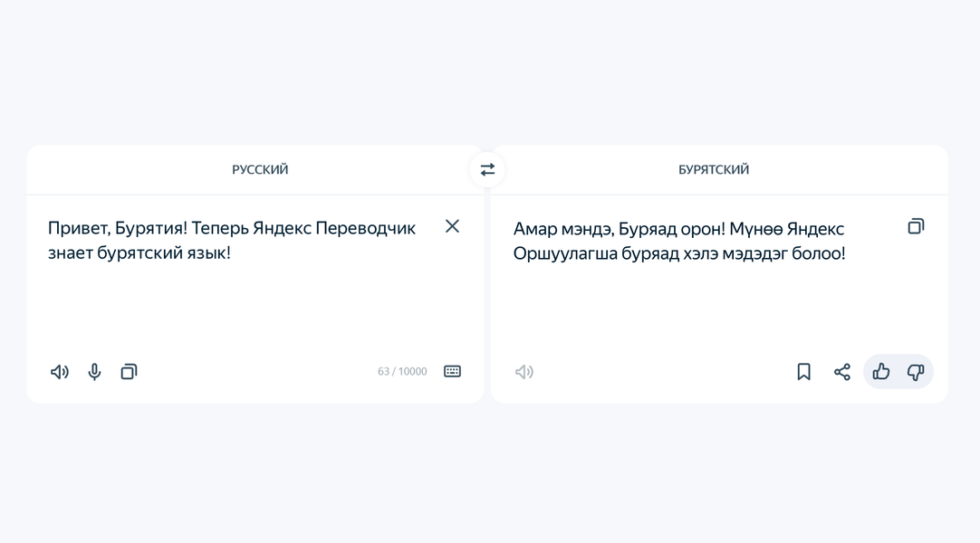
Task: Click the Buryat translation output text
Action: 679,241
